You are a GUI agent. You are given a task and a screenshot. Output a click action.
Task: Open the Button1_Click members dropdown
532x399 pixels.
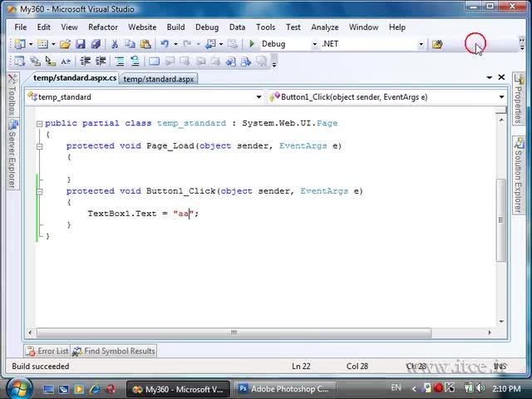pos(501,97)
